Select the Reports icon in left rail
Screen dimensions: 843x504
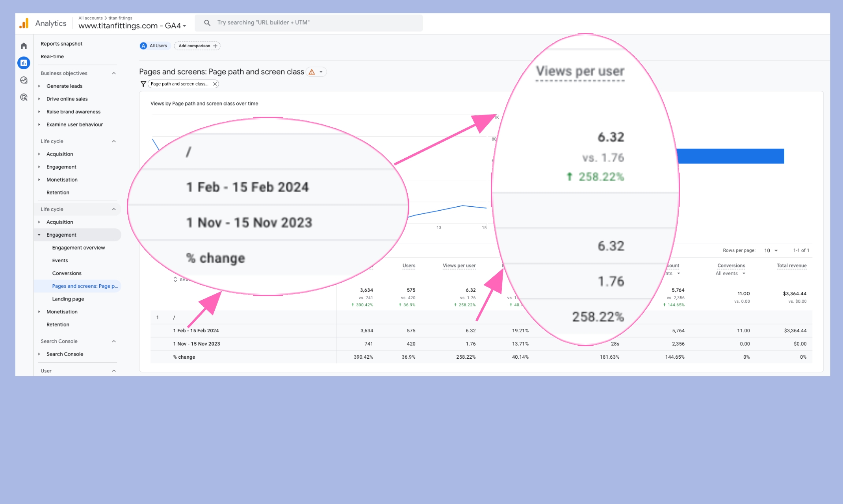(24, 63)
